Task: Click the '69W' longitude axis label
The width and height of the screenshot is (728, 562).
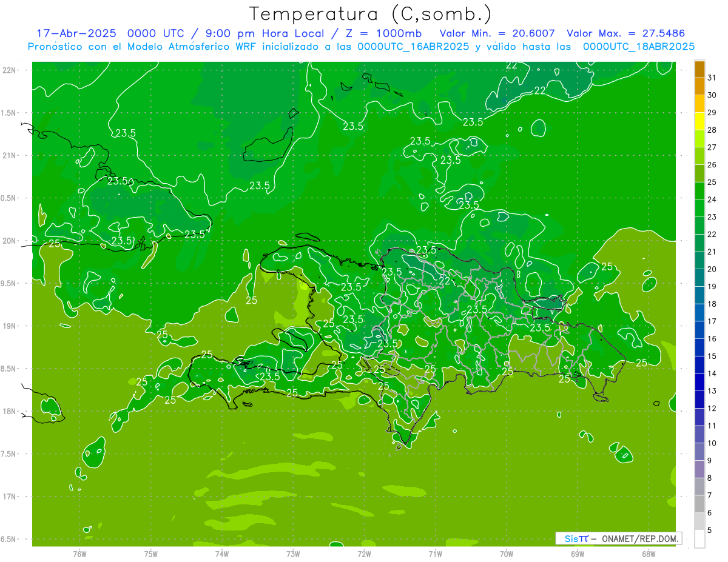Action: coord(578,554)
